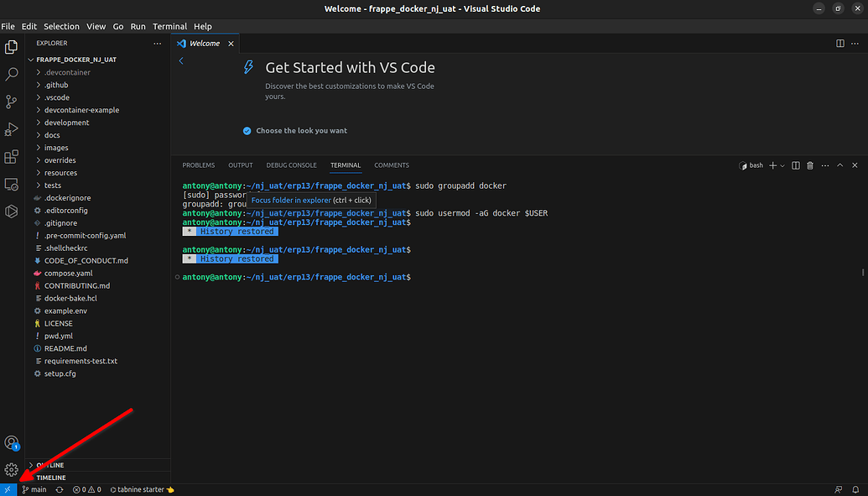Open the Run and Debug view
This screenshot has height=496, width=868.
[x=12, y=129]
